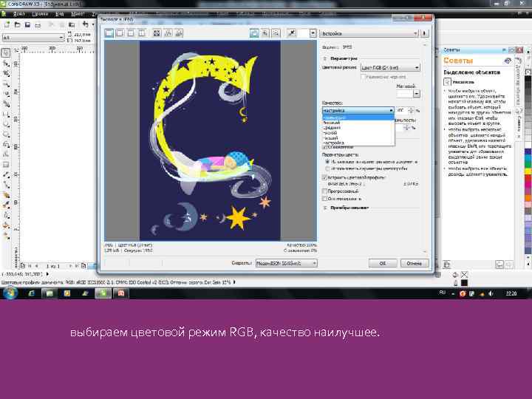The image size is (532, 399).
Task: Adjust the quality percentage spinner arrows
Action: click(412, 111)
